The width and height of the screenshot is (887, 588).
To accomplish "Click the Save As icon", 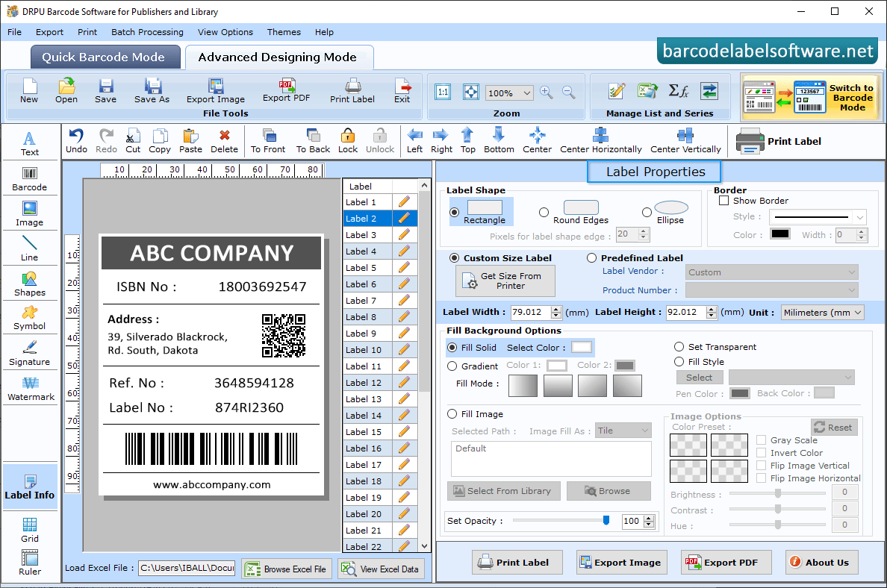I will [152, 91].
